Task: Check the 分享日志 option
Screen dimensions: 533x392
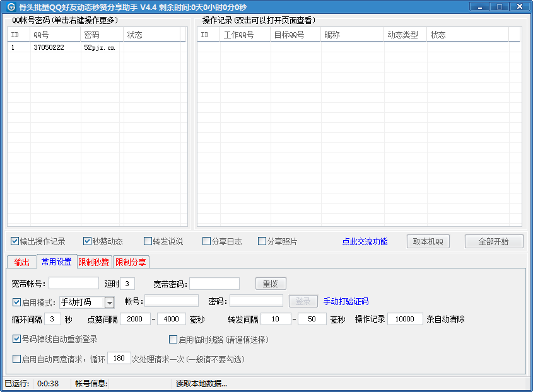Action: click(x=206, y=241)
